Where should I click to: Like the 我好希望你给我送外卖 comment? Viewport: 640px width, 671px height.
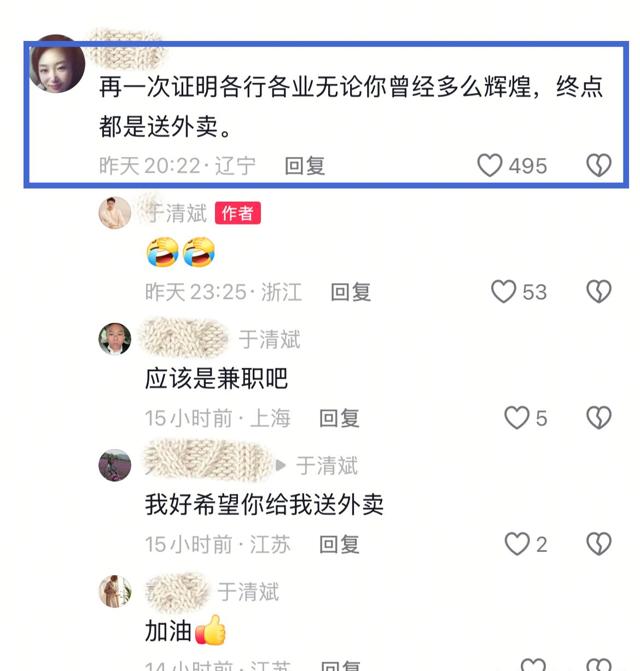click(x=517, y=544)
